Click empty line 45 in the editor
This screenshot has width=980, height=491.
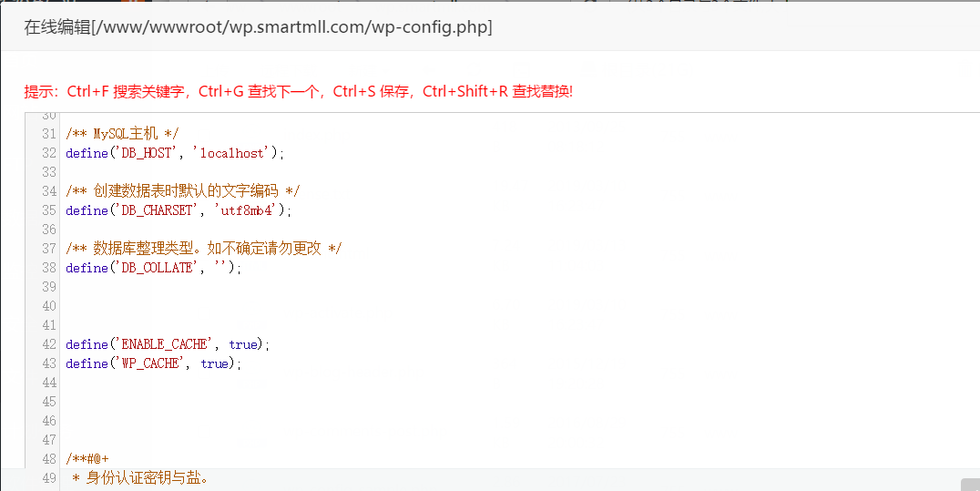click(273, 402)
